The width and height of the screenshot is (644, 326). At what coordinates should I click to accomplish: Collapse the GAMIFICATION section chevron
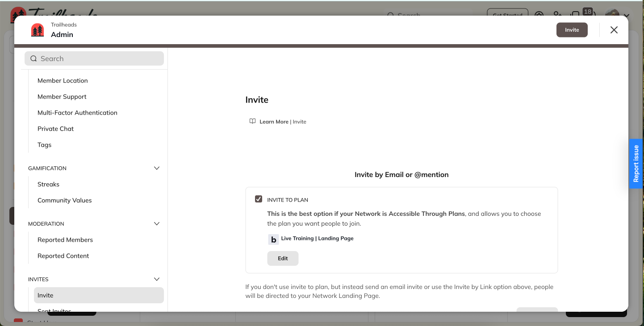click(x=156, y=168)
